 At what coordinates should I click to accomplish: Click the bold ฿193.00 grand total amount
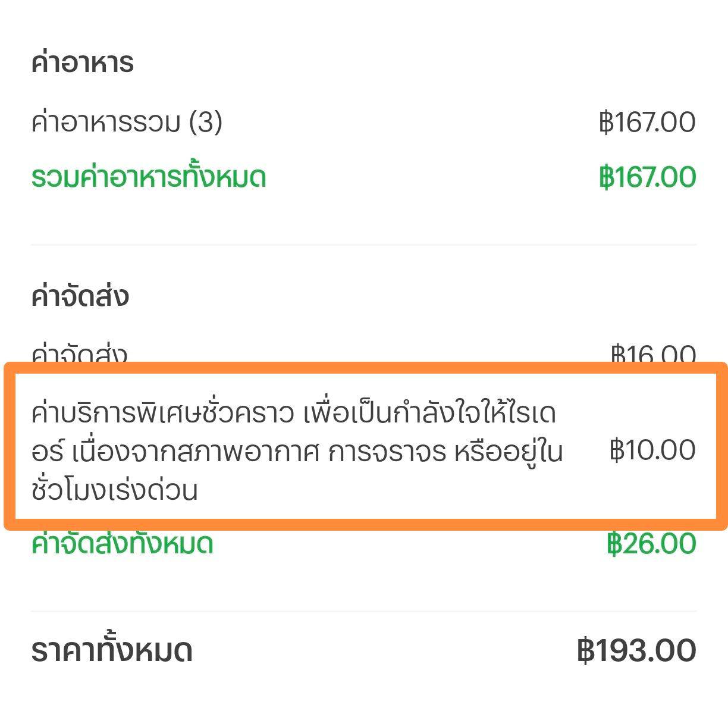point(636,650)
